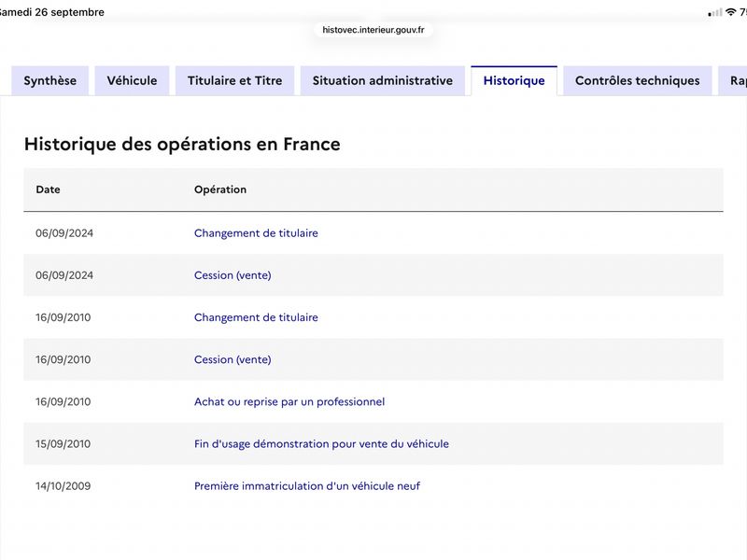The image size is (747, 560).
Task: Go to Contrôles techniques tab
Action: (x=638, y=81)
